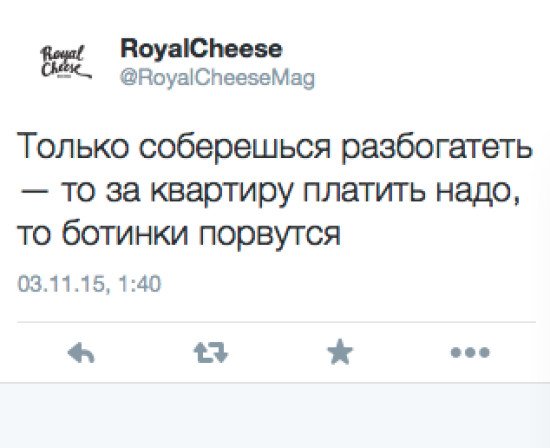The width and height of the screenshot is (550, 448).
Task: Open the @RoyalCheeseMag handle link
Action: click(x=217, y=78)
